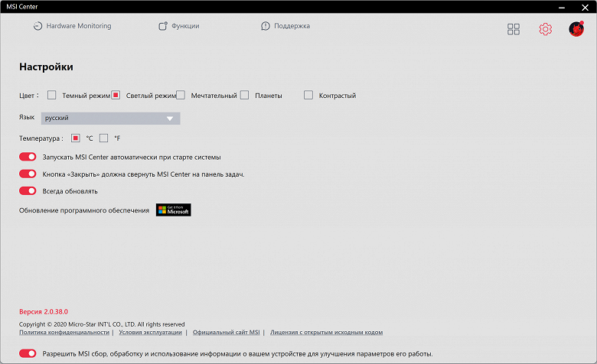Screen dimensions: 597x364
Task: Click the Функции tab icon
Action: pos(163,26)
